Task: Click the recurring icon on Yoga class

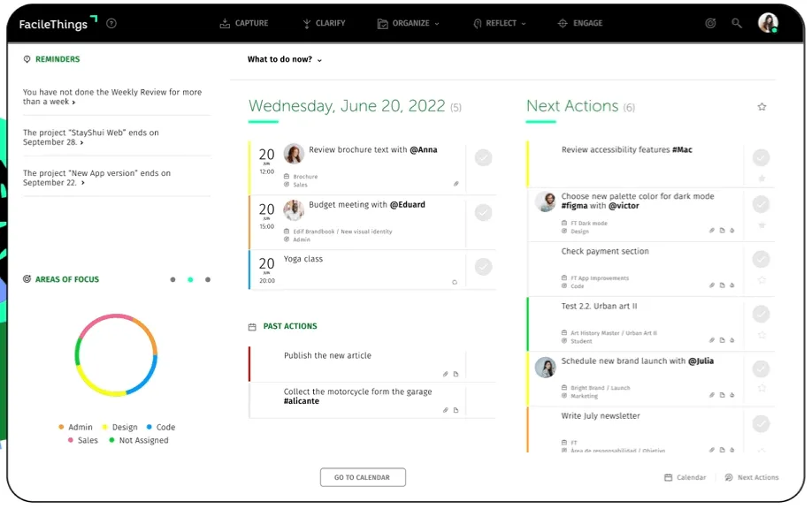Action: [455, 282]
